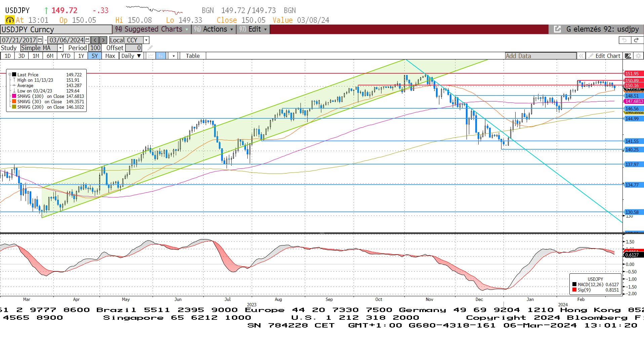
Task: Click the Last Price black color swatch
Action: (14, 75)
